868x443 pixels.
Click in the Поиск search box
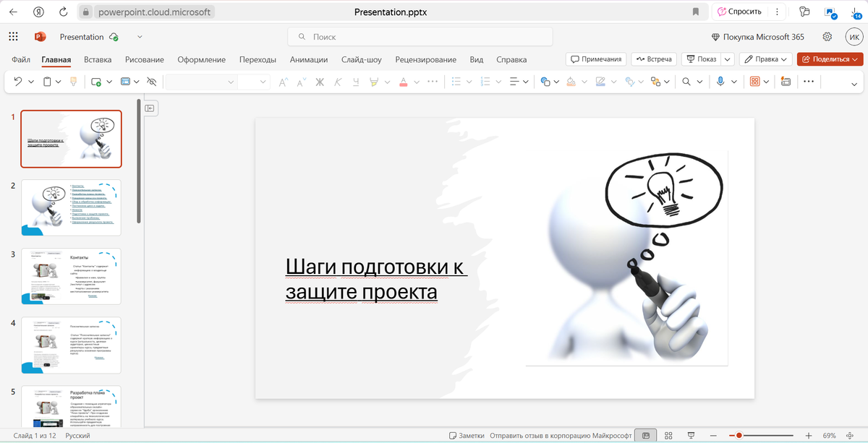pos(420,37)
